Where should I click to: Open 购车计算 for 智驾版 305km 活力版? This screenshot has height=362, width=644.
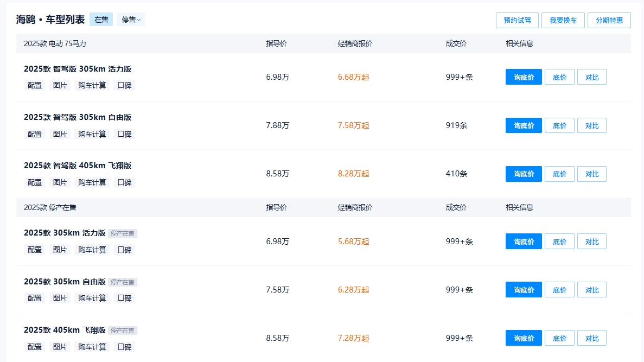pos(92,85)
